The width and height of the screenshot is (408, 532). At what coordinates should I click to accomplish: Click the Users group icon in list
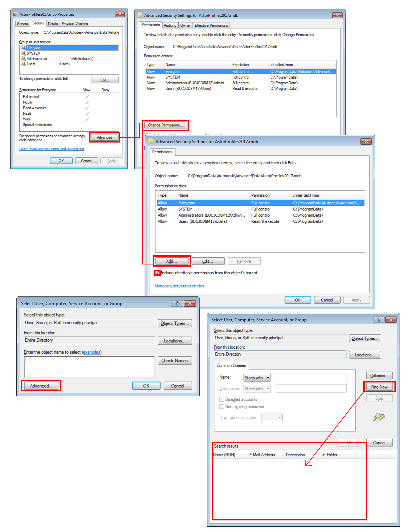click(23, 64)
